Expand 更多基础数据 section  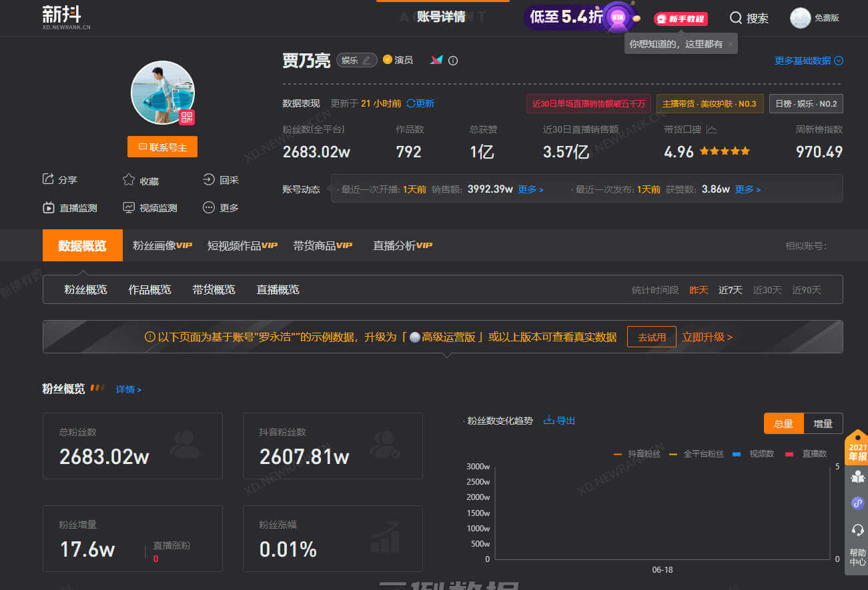point(809,61)
